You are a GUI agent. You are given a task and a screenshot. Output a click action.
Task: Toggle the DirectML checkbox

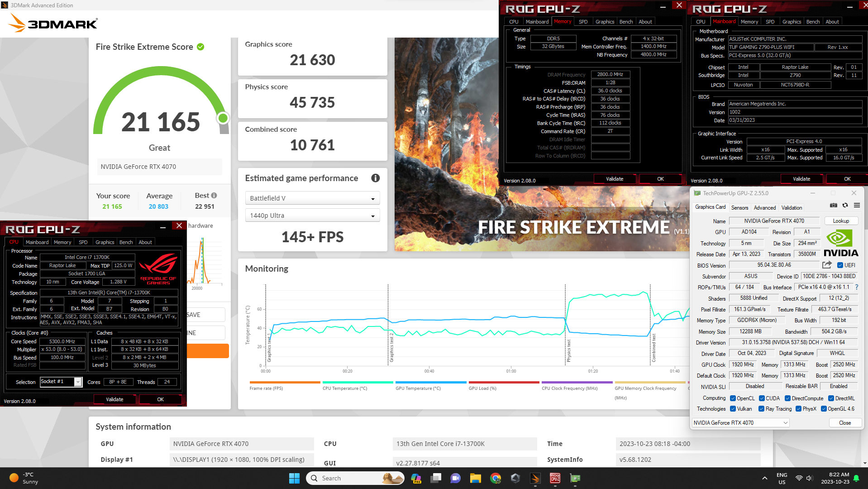tap(831, 398)
